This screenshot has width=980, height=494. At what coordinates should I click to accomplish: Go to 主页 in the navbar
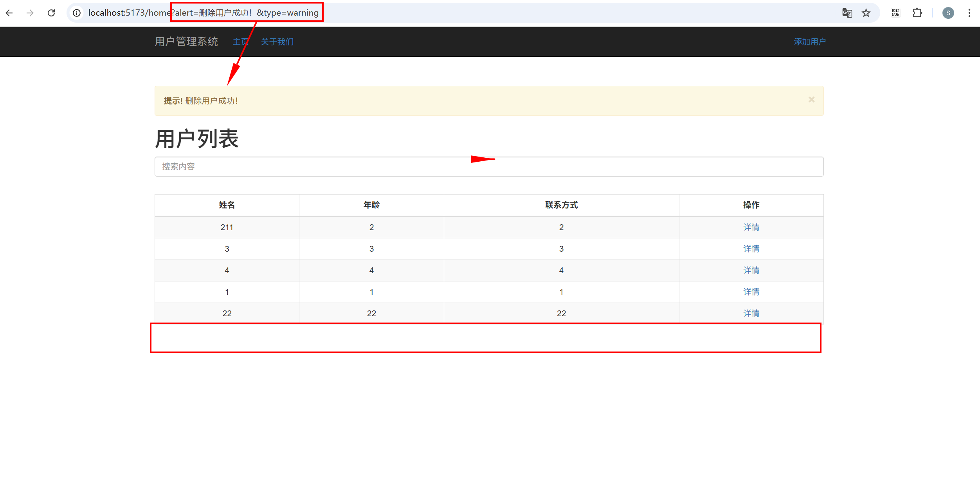(240, 42)
